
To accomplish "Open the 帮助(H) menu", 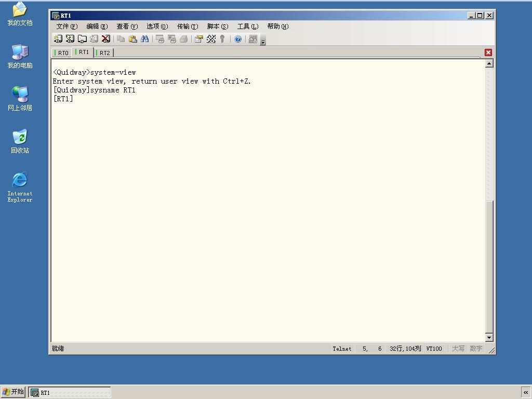I will pos(278,26).
